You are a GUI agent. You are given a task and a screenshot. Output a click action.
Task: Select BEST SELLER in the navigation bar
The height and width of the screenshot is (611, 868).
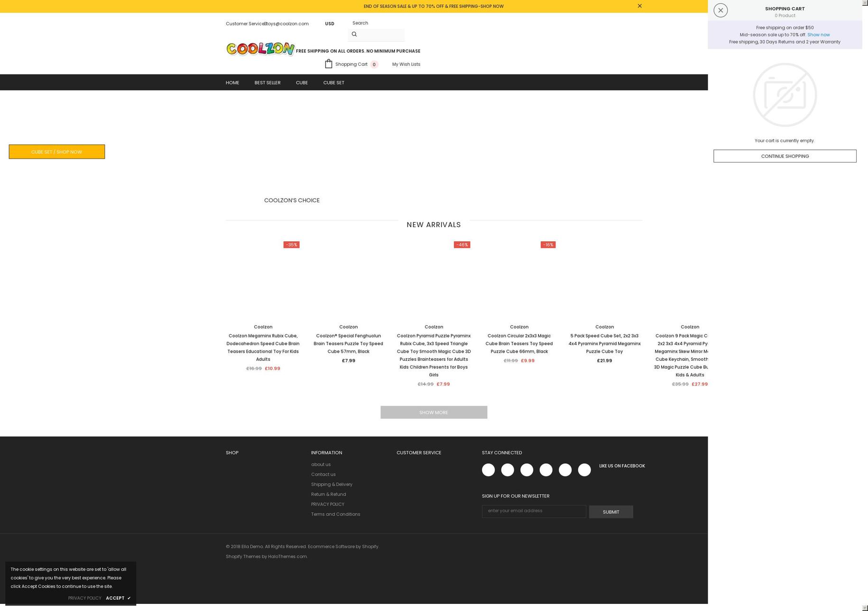[x=267, y=82]
